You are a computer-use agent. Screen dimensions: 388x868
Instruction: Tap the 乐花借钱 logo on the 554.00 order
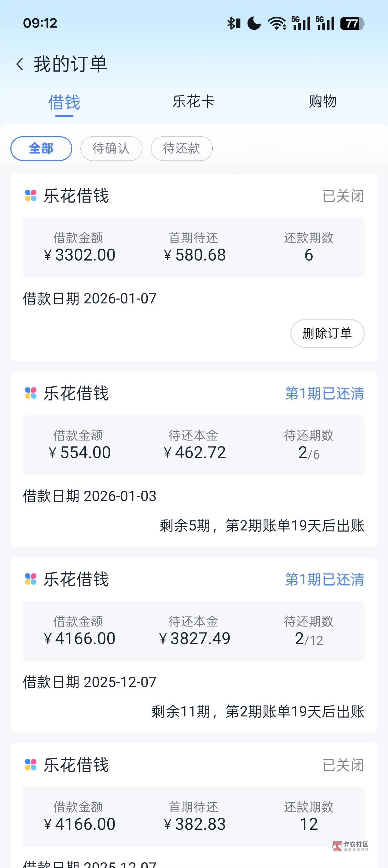(31, 393)
